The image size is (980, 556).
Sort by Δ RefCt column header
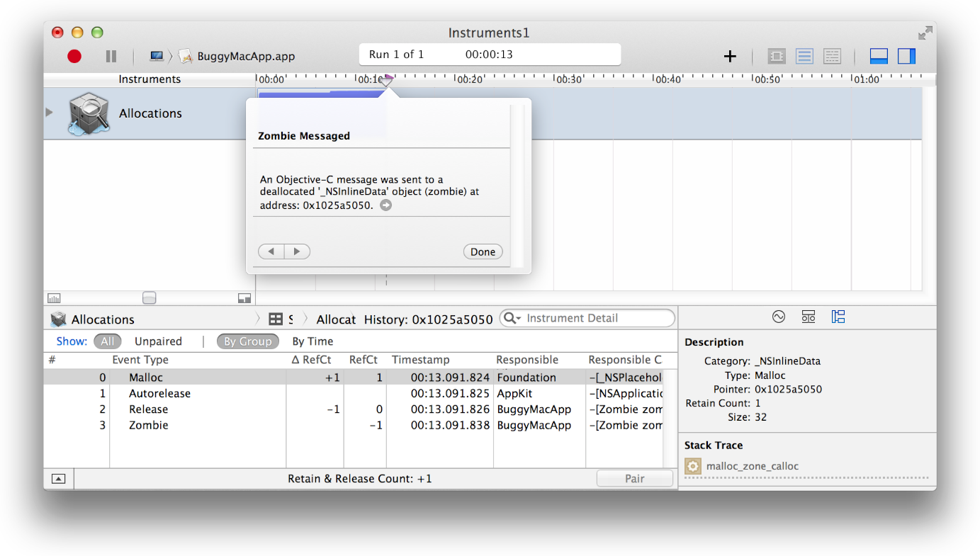tap(315, 360)
